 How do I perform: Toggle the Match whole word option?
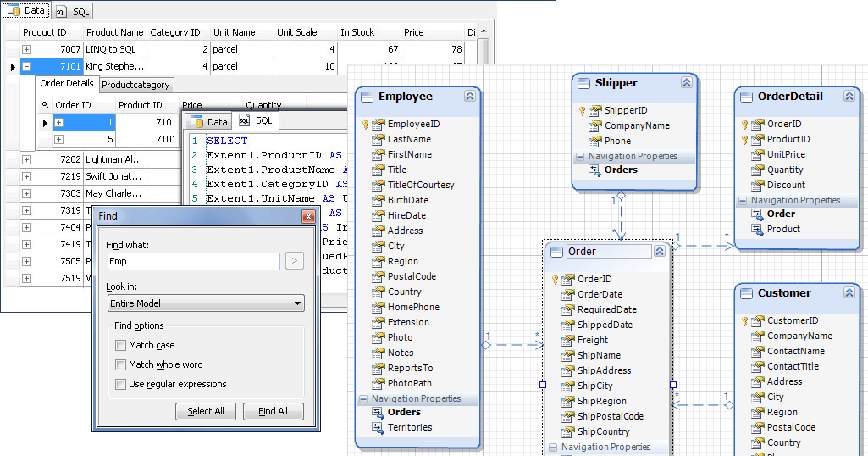120,365
